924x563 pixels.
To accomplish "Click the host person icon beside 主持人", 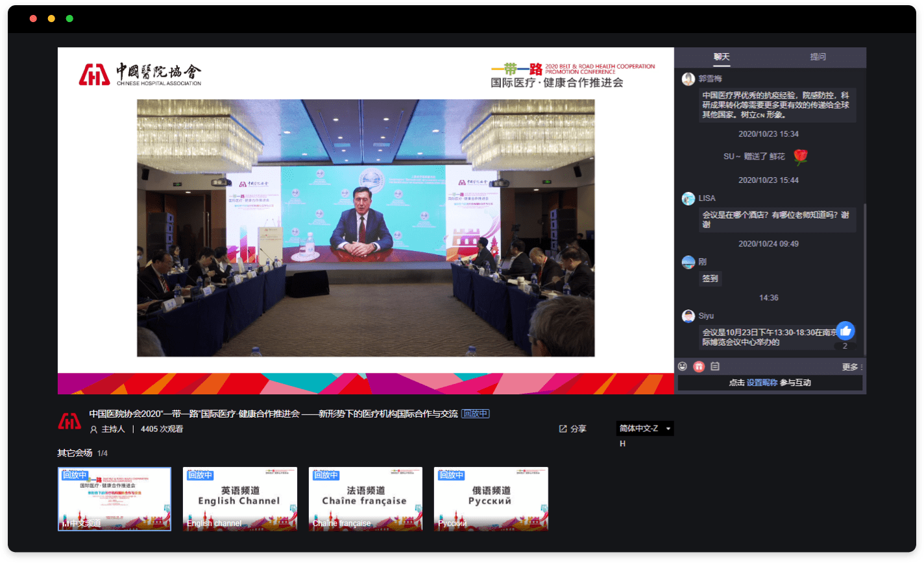I will [x=94, y=429].
